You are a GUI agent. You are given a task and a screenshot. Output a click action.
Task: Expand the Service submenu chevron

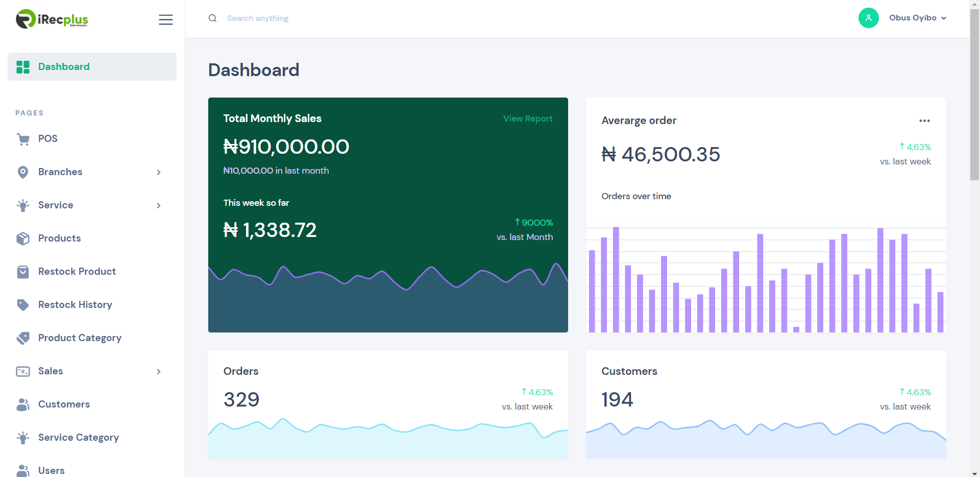click(x=159, y=205)
